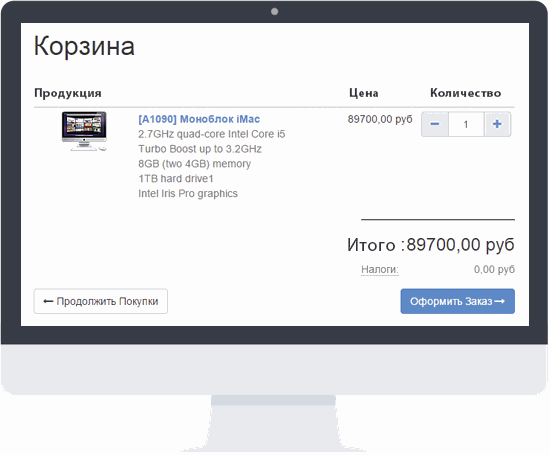Click the Корзина page heading
Viewport: 550px width, 455px height.
point(84,46)
